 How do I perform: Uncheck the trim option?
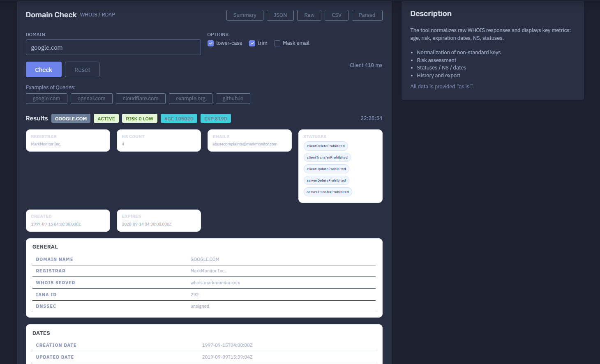click(x=252, y=43)
